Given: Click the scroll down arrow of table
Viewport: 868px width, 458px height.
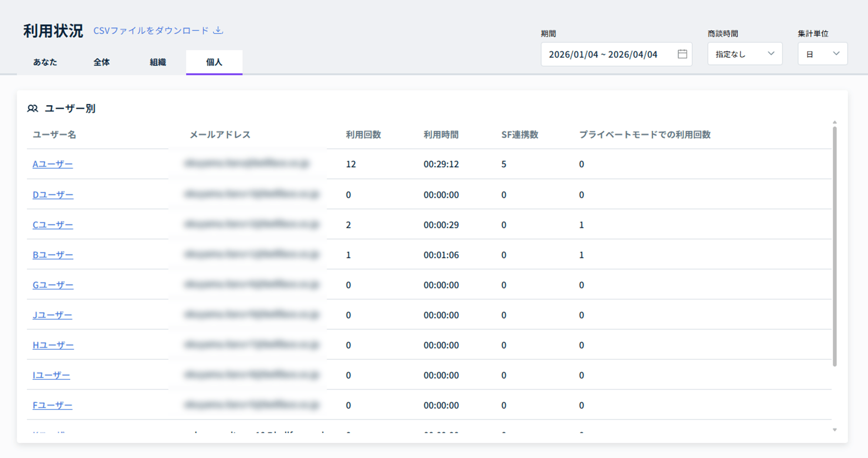Looking at the screenshot, I should (834, 430).
